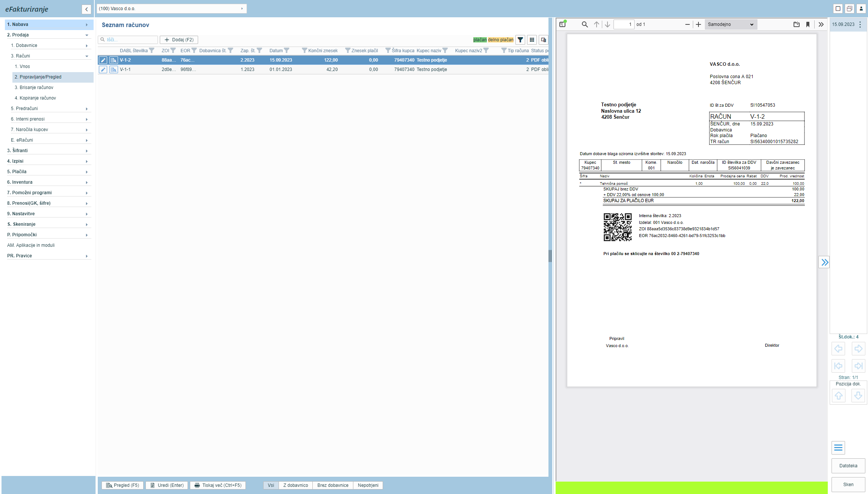868x494 pixels.
Task: Click the Sken button
Action: 848,485
